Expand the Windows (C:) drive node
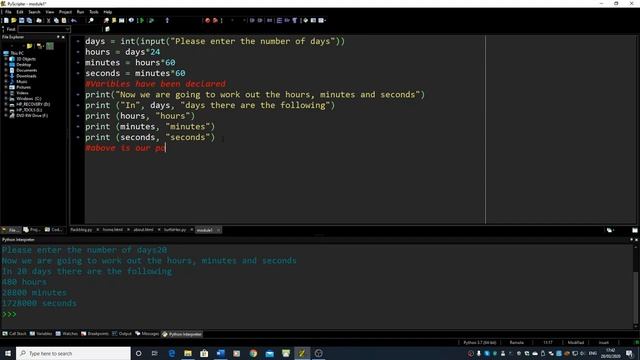The image size is (640, 360). click(6, 99)
